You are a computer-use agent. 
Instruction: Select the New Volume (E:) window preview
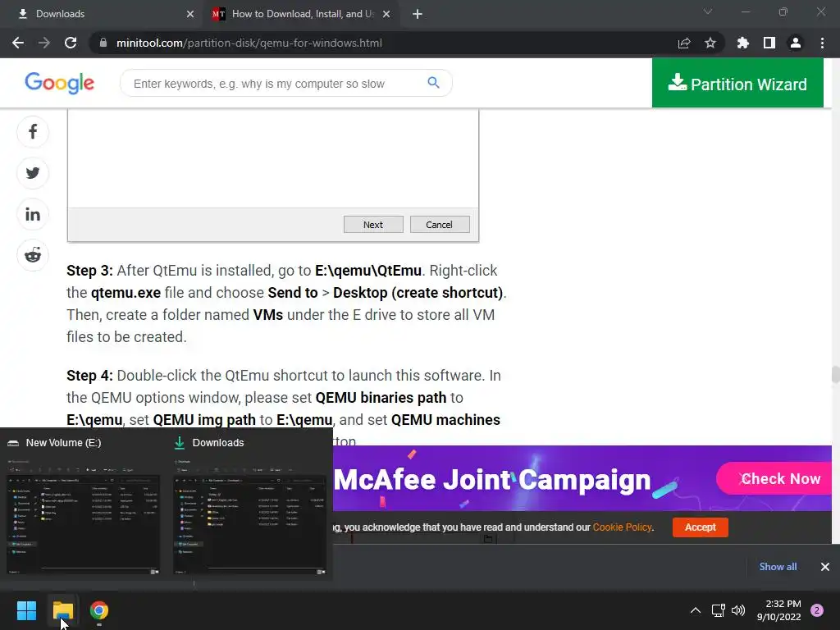(83, 505)
